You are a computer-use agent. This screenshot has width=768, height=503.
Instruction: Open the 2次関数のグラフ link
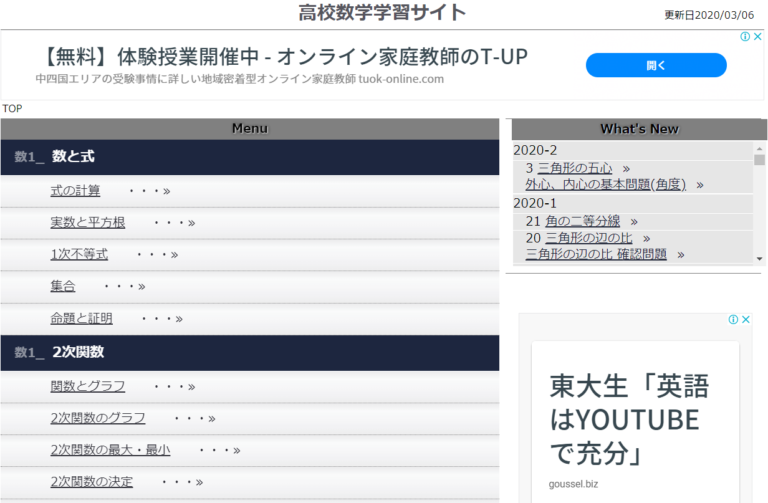tap(98, 418)
